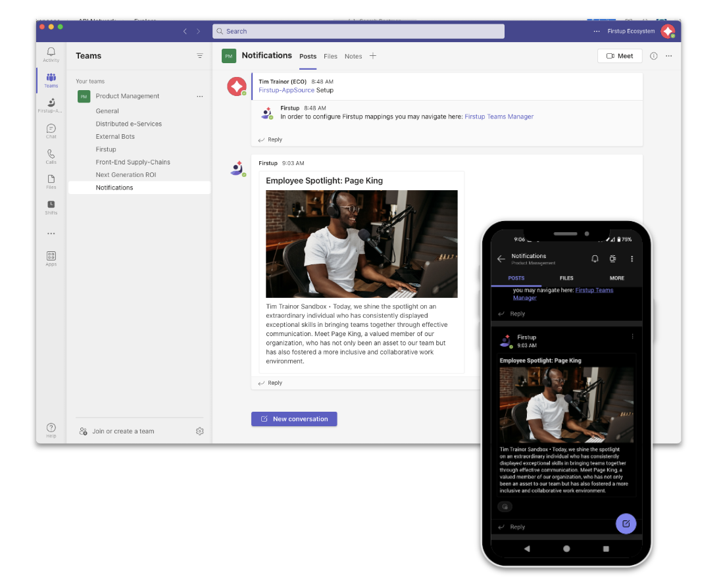The width and height of the screenshot is (721, 588).
Task: Select the Teams icon in the sidebar
Action: pyautogui.click(x=51, y=80)
